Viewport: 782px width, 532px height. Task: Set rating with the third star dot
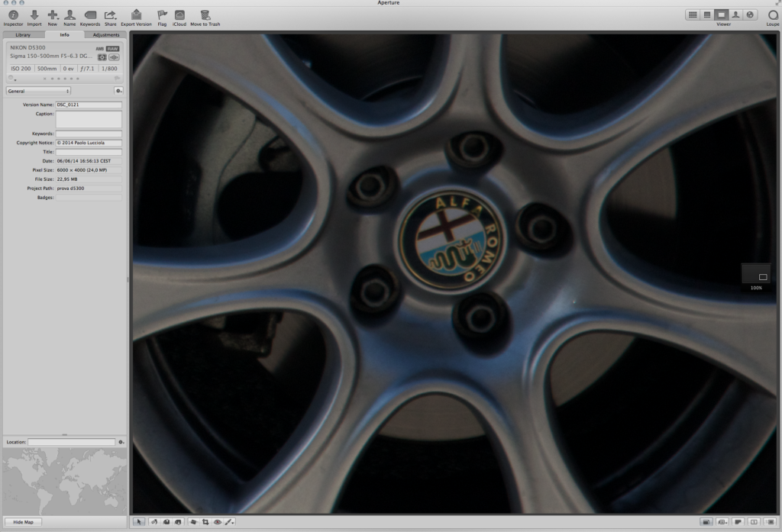pos(65,79)
